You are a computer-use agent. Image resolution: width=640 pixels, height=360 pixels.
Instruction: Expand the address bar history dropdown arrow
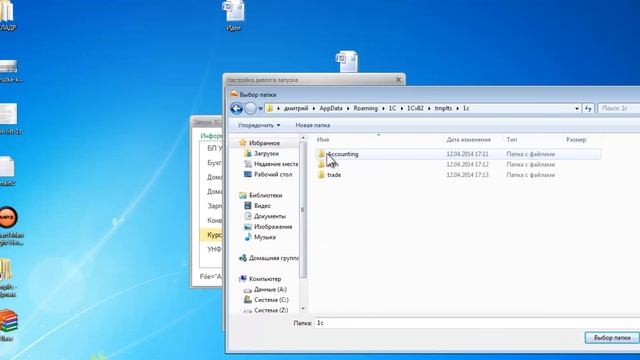pos(577,109)
